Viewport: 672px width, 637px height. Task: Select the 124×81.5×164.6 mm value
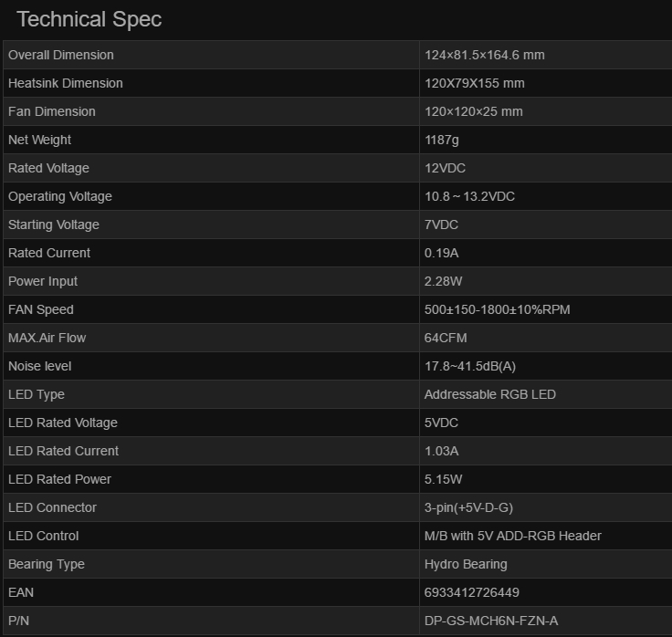tap(484, 55)
